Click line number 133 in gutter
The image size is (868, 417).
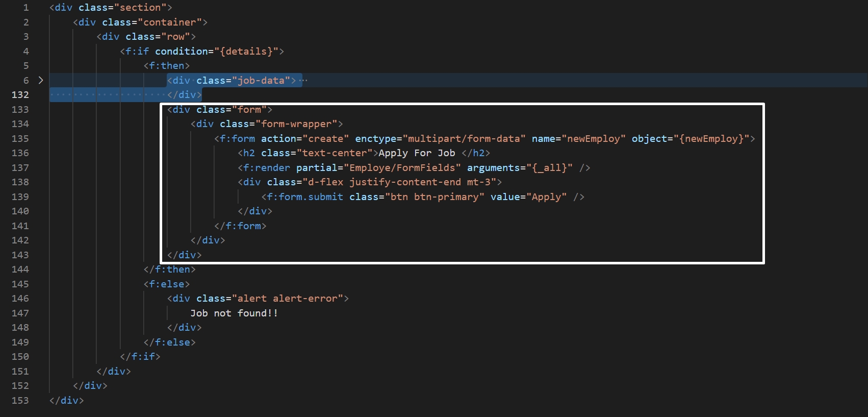[x=20, y=109]
